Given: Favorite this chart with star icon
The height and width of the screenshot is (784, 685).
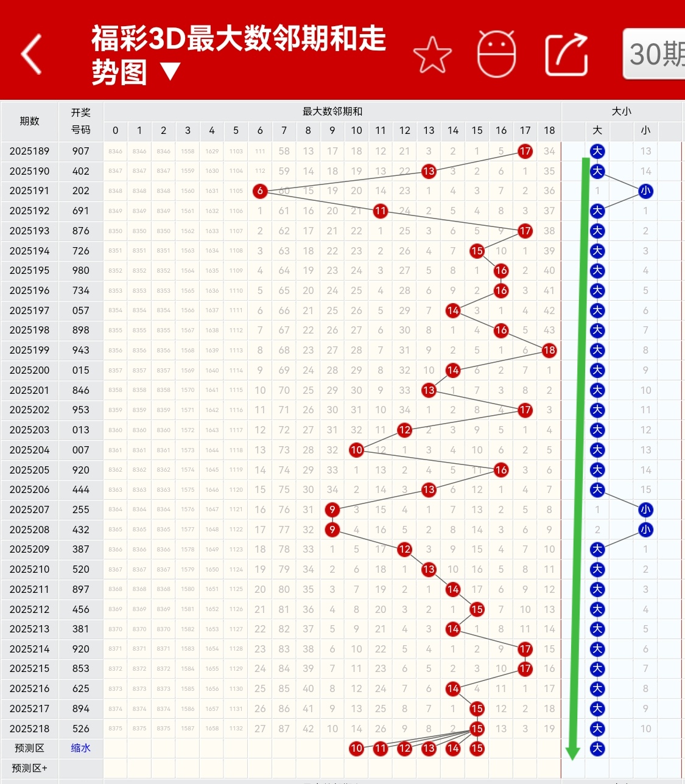Looking at the screenshot, I should coord(432,55).
